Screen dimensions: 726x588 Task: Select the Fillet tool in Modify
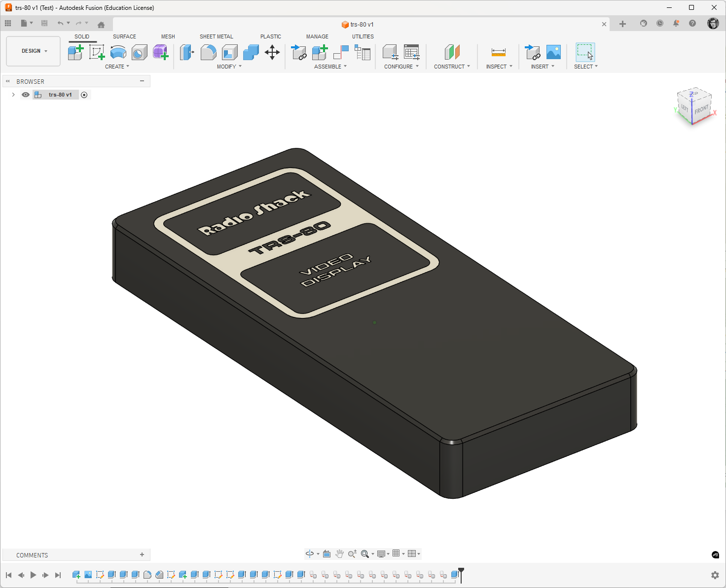coord(208,52)
